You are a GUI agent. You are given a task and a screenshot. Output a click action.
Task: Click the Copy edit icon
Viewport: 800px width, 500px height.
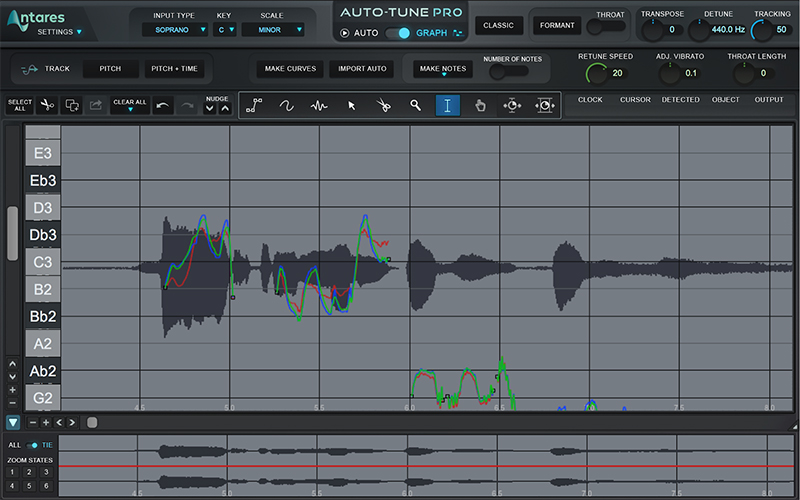pyautogui.click(x=72, y=105)
